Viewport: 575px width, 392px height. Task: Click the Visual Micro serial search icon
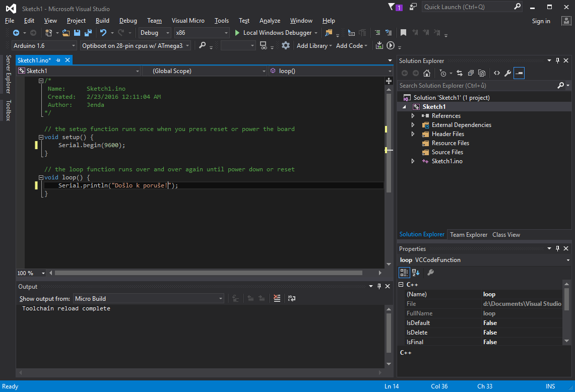click(x=202, y=45)
